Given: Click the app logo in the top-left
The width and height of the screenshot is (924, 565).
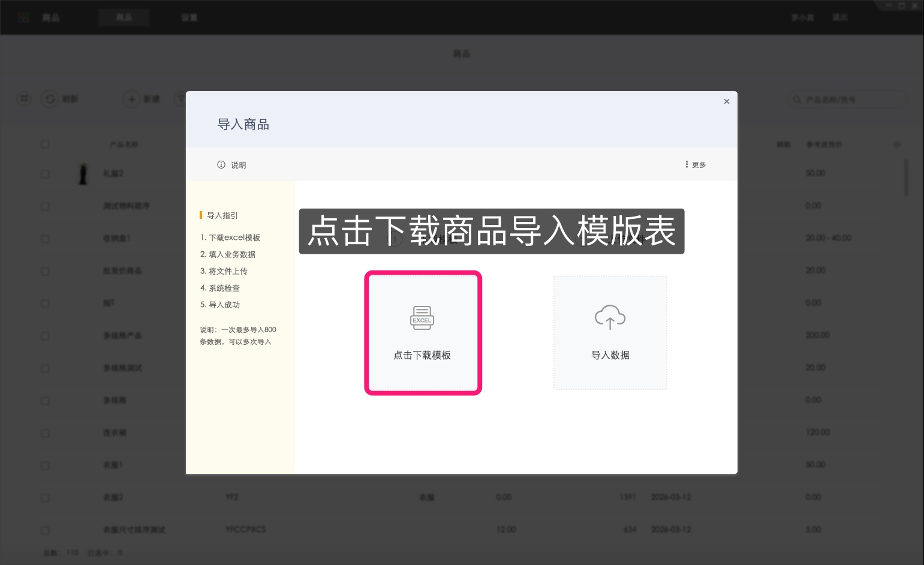Looking at the screenshot, I should [23, 17].
